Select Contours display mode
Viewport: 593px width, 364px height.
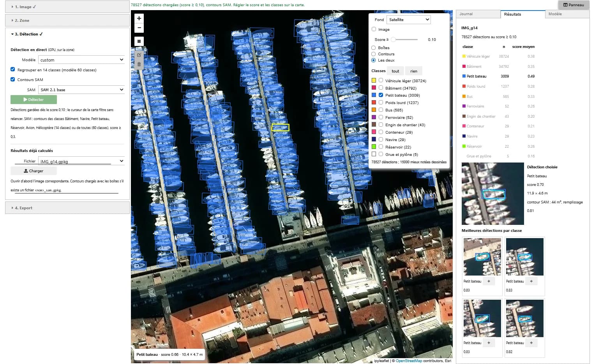pyautogui.click(x=374, y=54)
